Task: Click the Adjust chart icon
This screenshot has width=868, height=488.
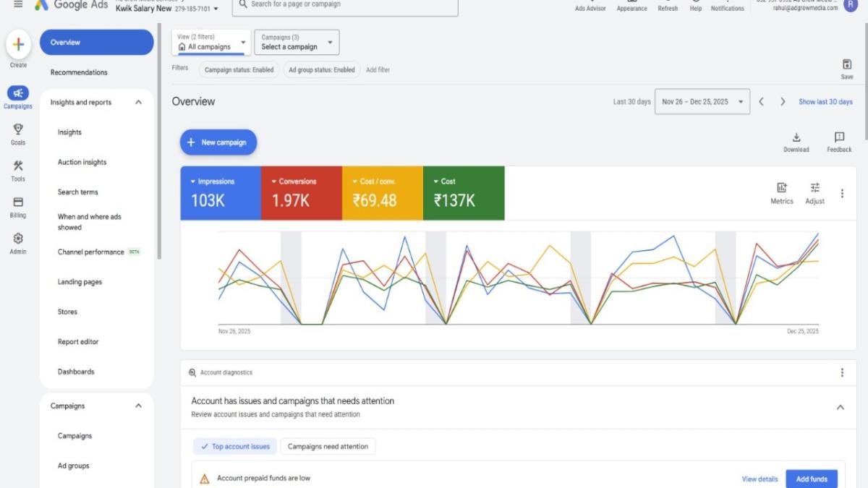Action: tap(814, 188)
